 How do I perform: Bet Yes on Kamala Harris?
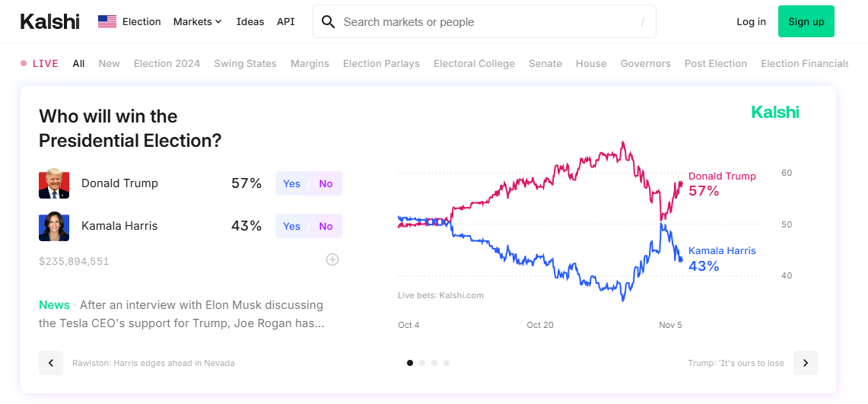[x=291, y=227]
